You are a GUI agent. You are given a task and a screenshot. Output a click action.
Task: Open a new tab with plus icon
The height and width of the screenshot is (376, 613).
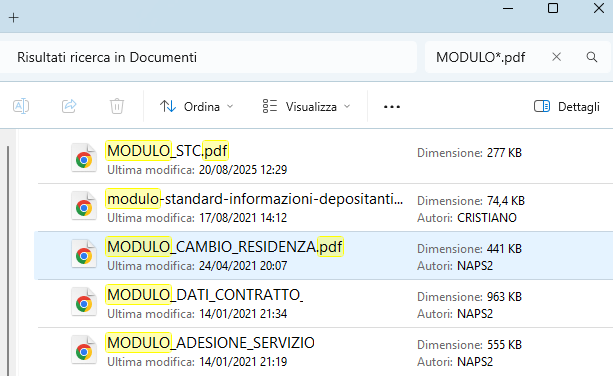click(x=13, y=18)
